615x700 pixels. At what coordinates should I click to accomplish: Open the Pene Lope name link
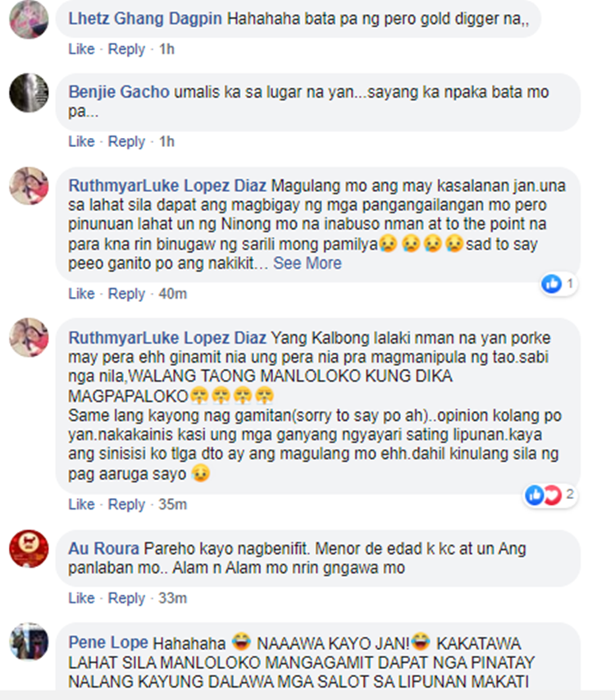coord(108,643)
